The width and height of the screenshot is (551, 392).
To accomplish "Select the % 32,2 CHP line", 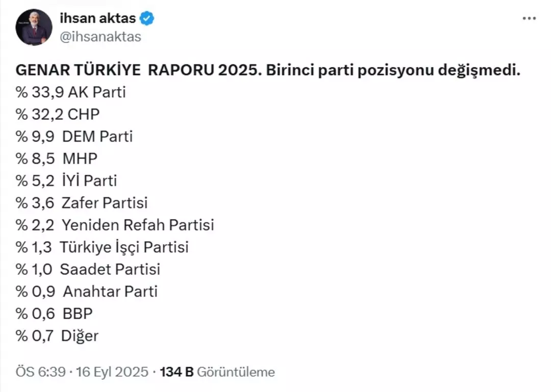I will pos(58,114).
